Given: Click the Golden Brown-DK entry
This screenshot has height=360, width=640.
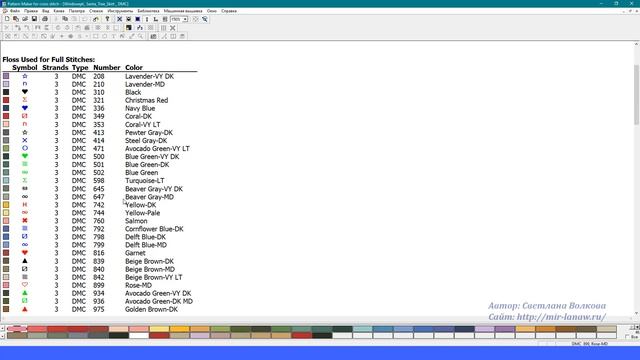Looking at the screenshot, I should [151, 309].
